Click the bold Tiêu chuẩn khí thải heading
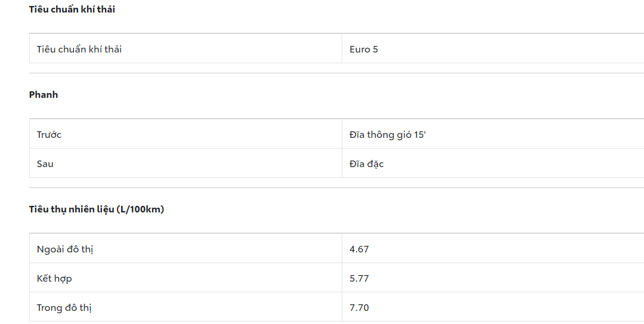Viewport: 644px width, 324px height. [72, 10]
